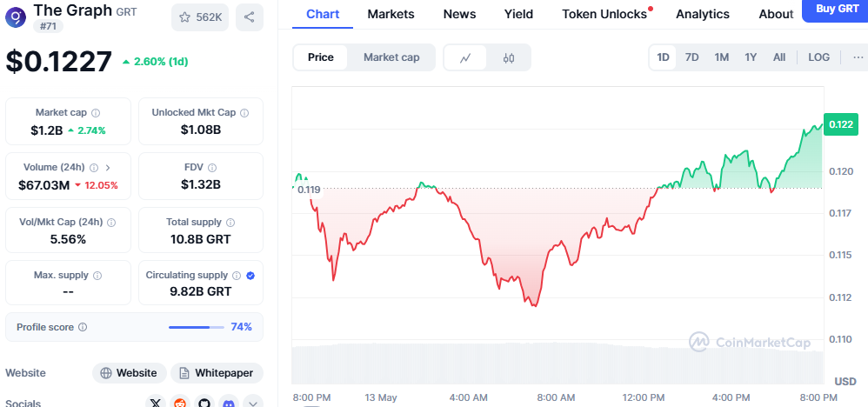Viewport: 868px width, 407px height.
Task: Toggle the LOG scale on chart
Action: click(x=818, y=57)
